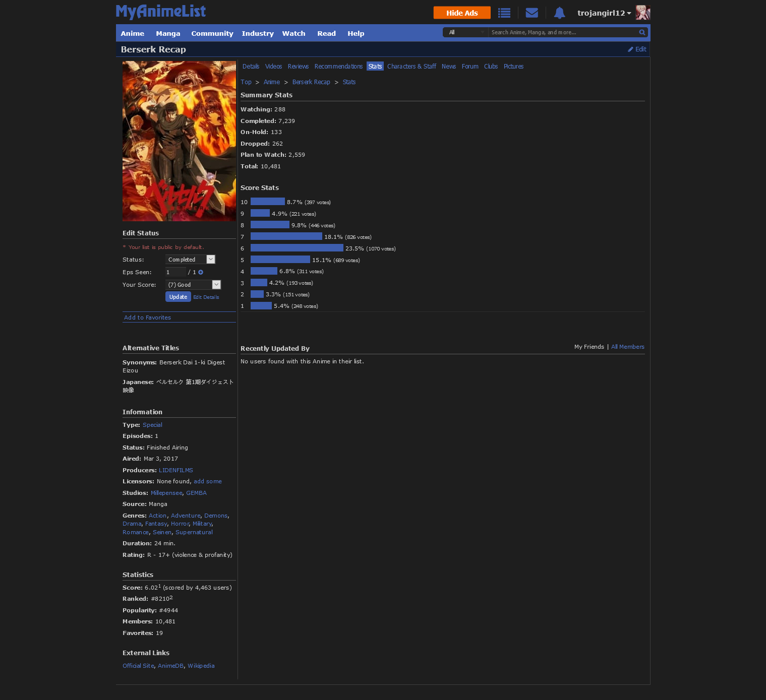This screenshot has width=766, height=700.
Task: Open the Community menu
Action: (x=212, y=34)
